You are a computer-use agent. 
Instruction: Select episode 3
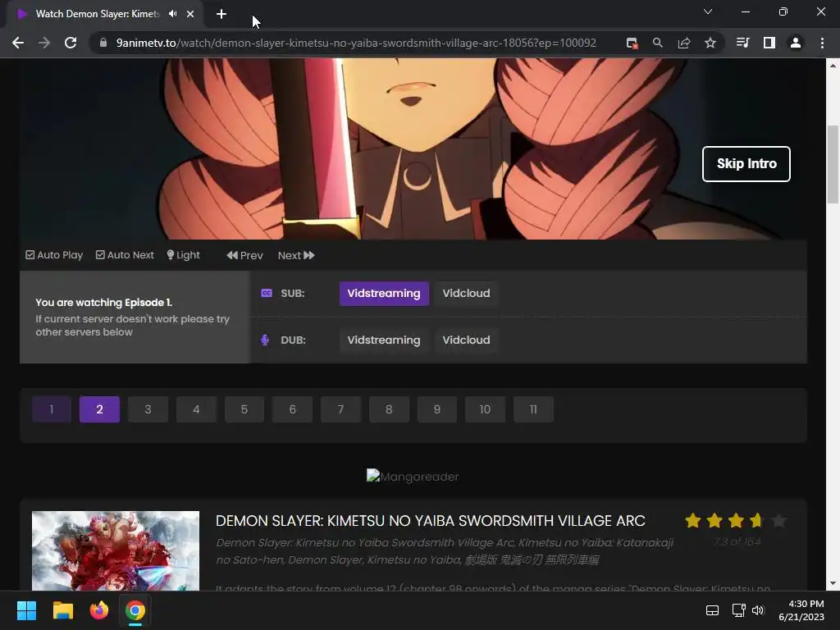coord(148,409)
